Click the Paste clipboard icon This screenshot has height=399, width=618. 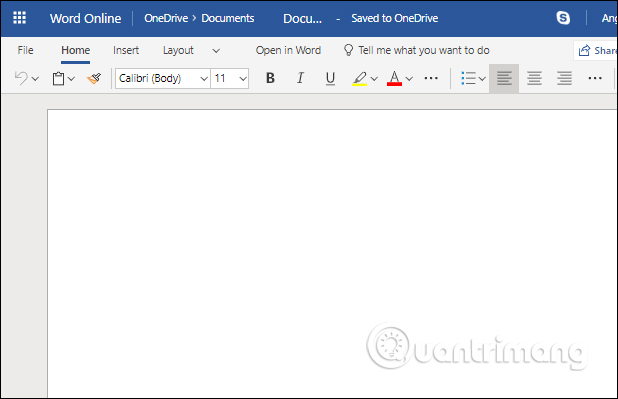59,78
